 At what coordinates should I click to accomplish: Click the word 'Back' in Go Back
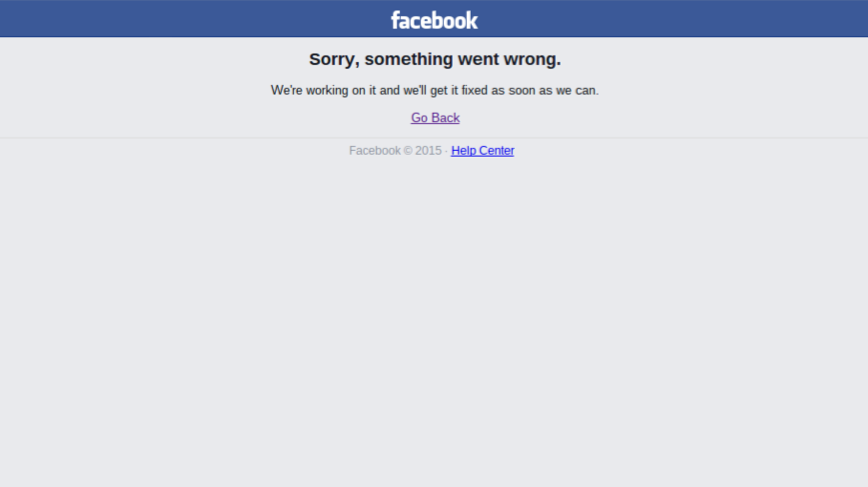click(445, 117)
